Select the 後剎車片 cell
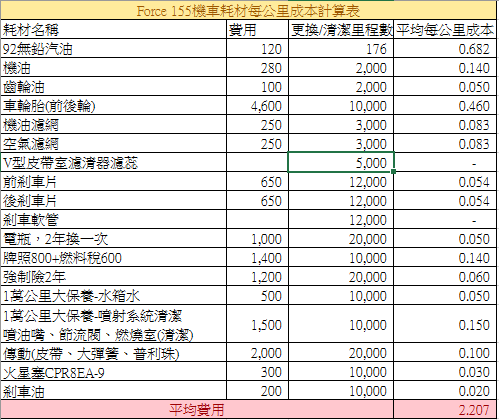The height and width of the screenshot is (420, 499). point(114,200)
